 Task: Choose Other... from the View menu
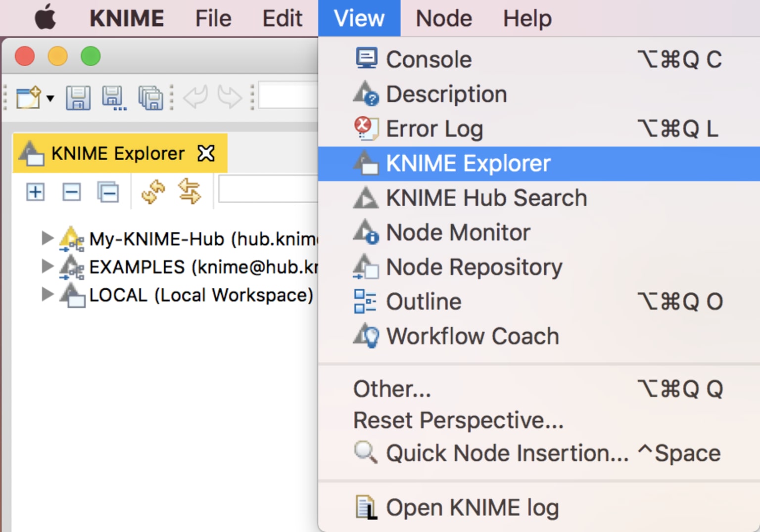(x=539, y=389)
